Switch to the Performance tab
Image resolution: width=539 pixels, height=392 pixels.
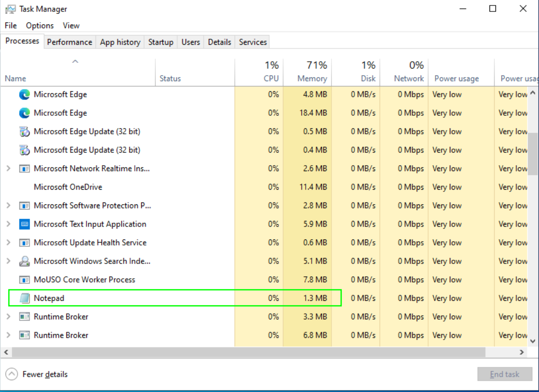(69, 42)
